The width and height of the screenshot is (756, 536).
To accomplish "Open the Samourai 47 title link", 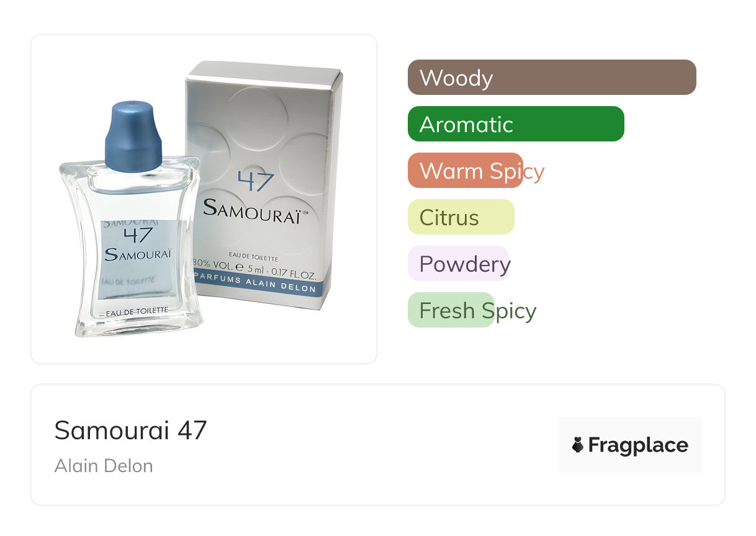I will pos(130,430).
